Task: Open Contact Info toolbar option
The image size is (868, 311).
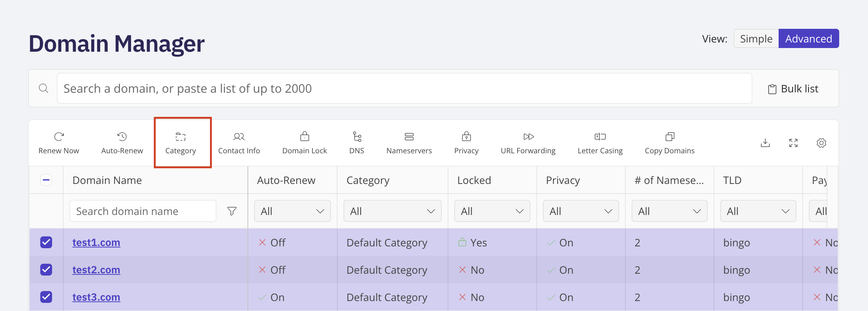Action: point(239,143)
